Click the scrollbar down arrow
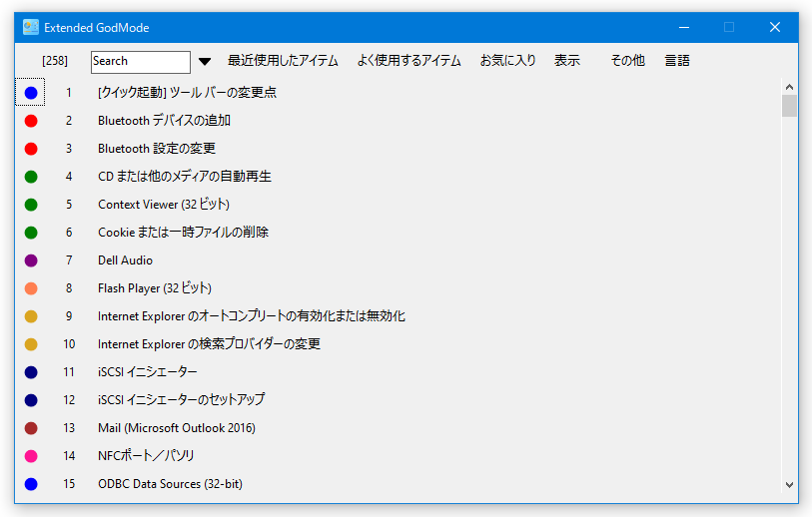The image size is (812, 517). click(x=789, y=485)
